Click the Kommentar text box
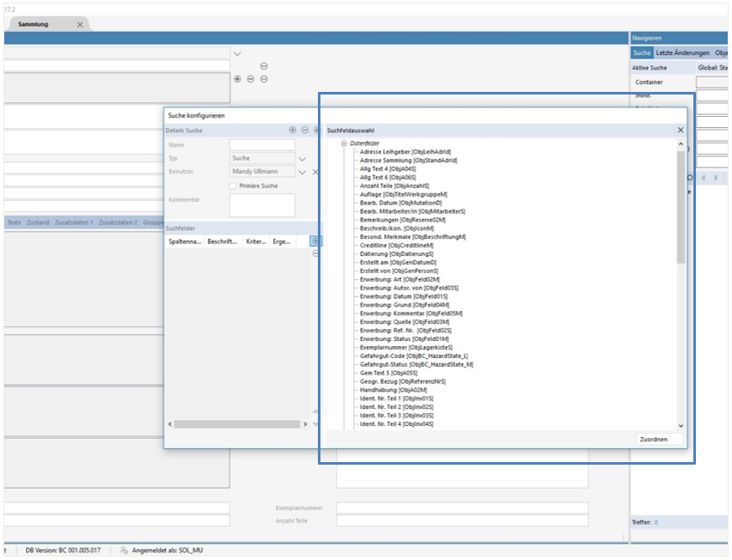Image resolution: width=732 pixels, height=560 pixels. coord(262,205)
